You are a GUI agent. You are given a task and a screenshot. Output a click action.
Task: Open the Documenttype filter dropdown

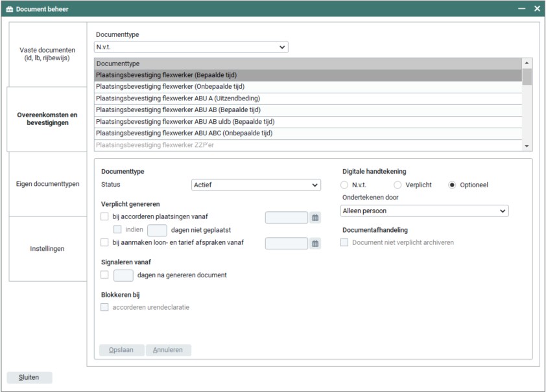191,47
